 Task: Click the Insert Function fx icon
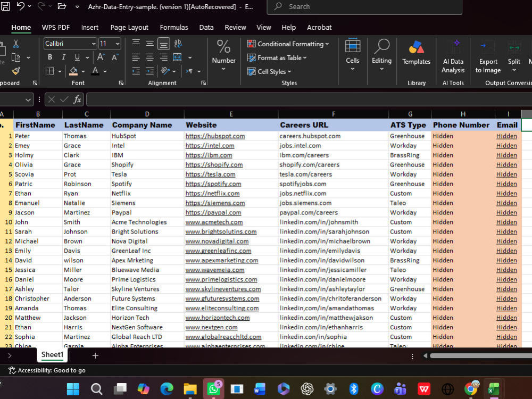coord(77,99)
